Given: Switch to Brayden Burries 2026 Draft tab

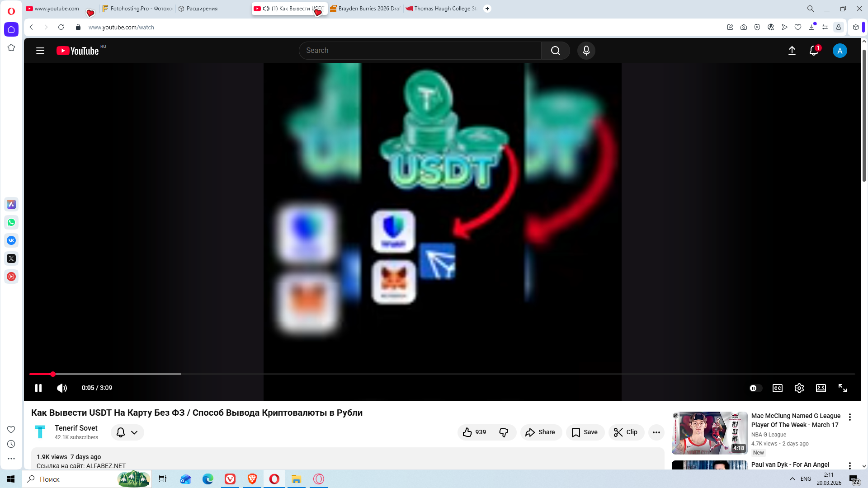Looking at the screenshot, I should click(x=365, y=9).
